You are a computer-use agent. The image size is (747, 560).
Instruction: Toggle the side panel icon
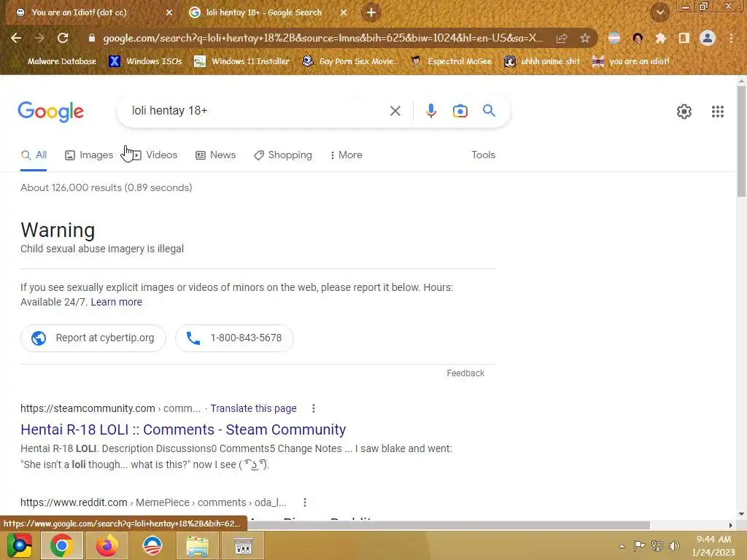(684, 38)
